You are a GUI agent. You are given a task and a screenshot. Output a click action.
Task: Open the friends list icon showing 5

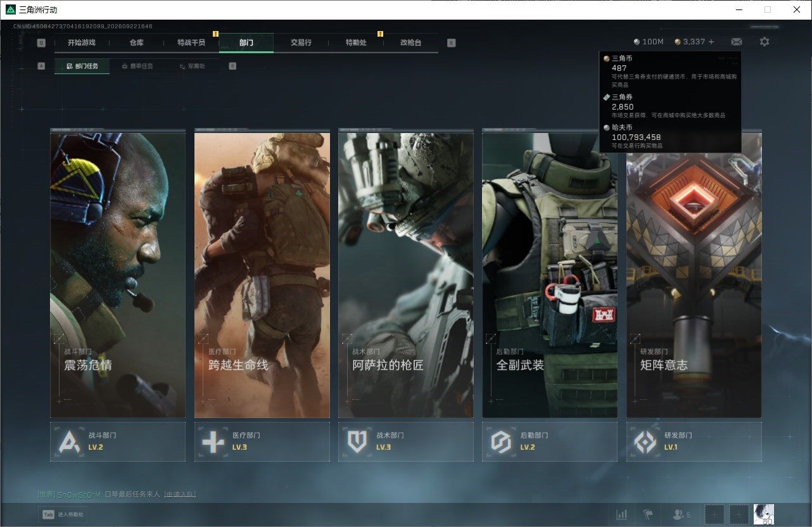point(682,515)
